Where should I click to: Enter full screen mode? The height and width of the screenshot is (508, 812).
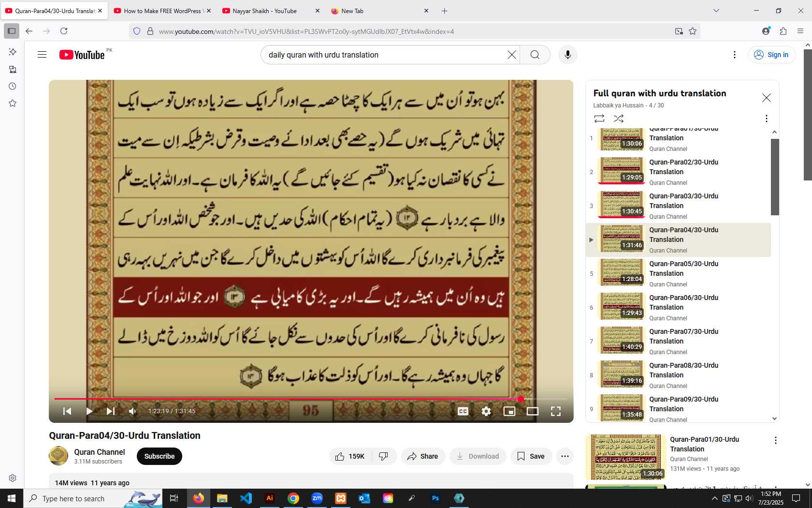[x=556, y=411]
